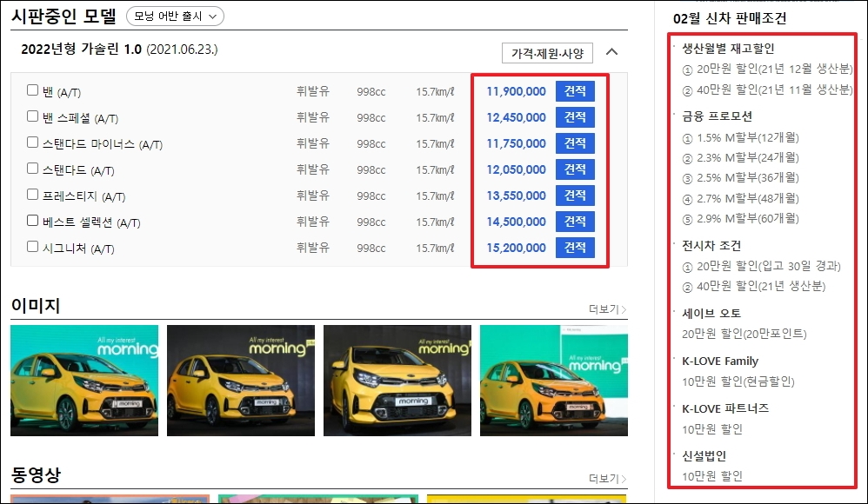The width and height of the screenshot is (868, 504).
Task: Click 40만원 할인(21년 생산분) line
Action: [x=754, y=286]
